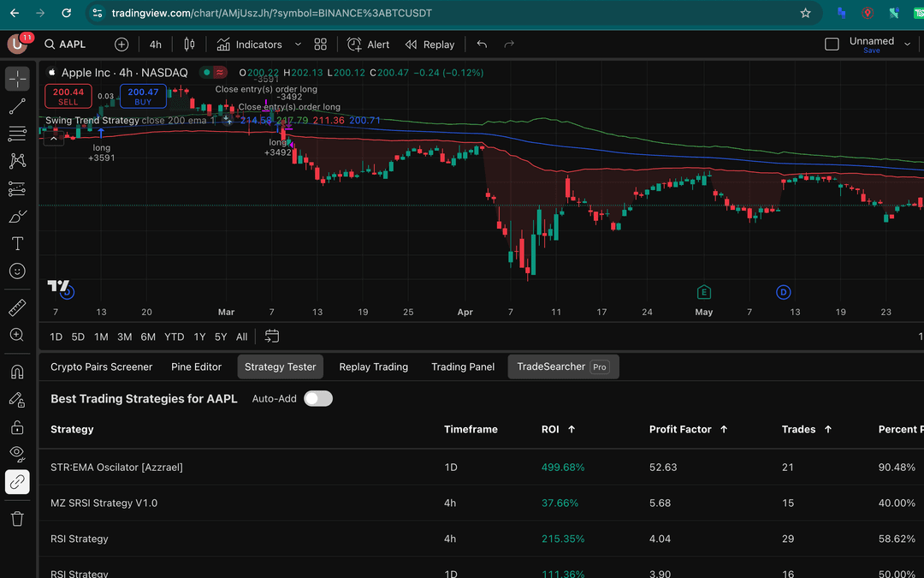
Task: Select the ruler measure tool
Action: pos(17,307)
